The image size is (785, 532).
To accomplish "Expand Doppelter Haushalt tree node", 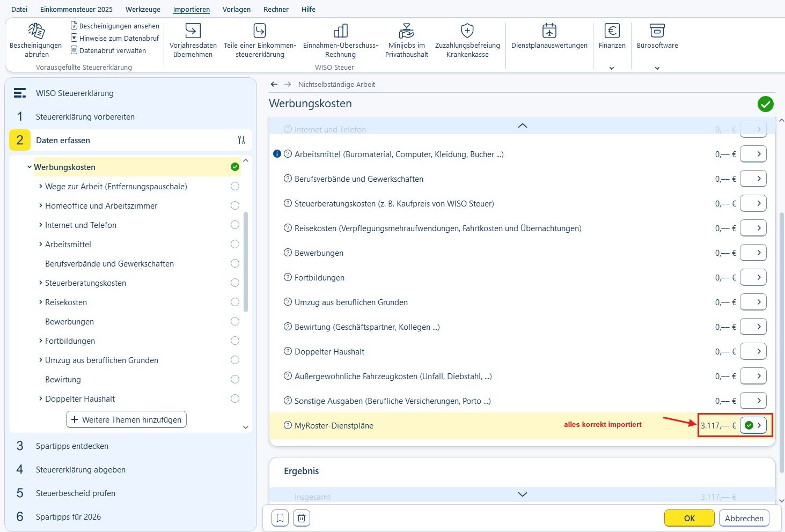I will [x=41, y=398].
